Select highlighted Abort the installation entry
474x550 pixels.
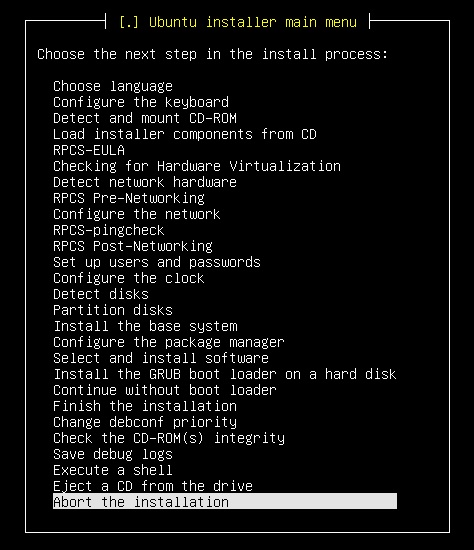coord(225,502)
